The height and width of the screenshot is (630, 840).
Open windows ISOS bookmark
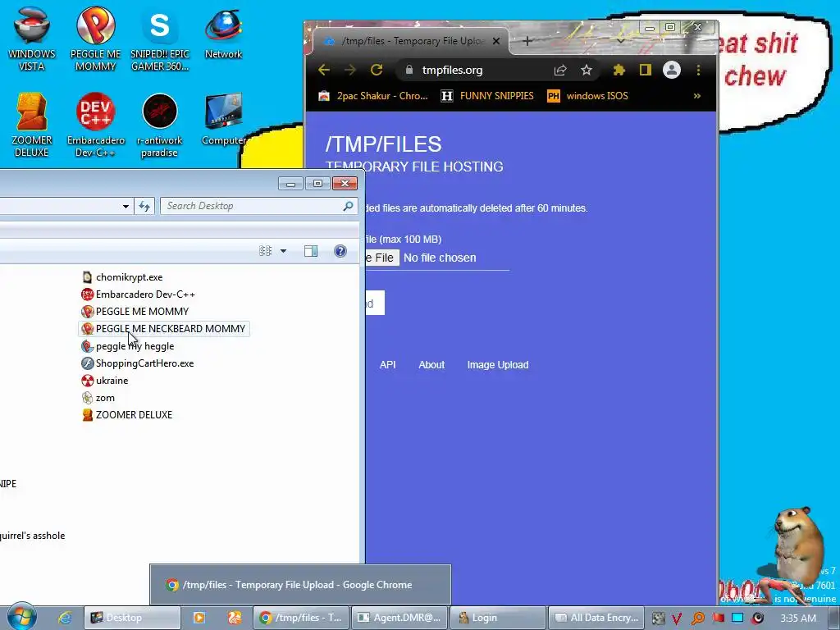[587, 96]
